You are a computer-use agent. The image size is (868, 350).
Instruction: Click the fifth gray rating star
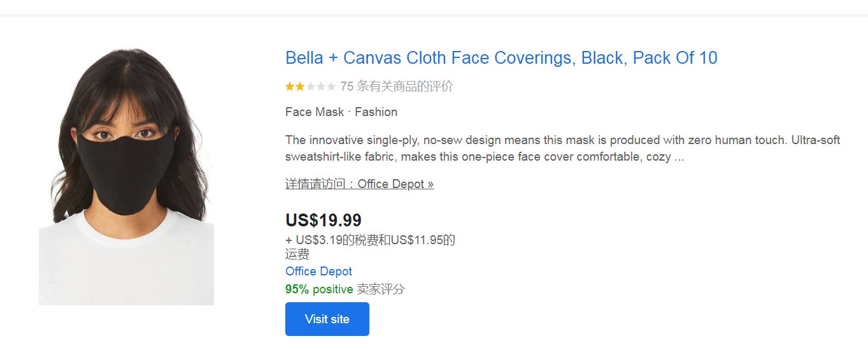pyautogui.click(x=331, y=87)
